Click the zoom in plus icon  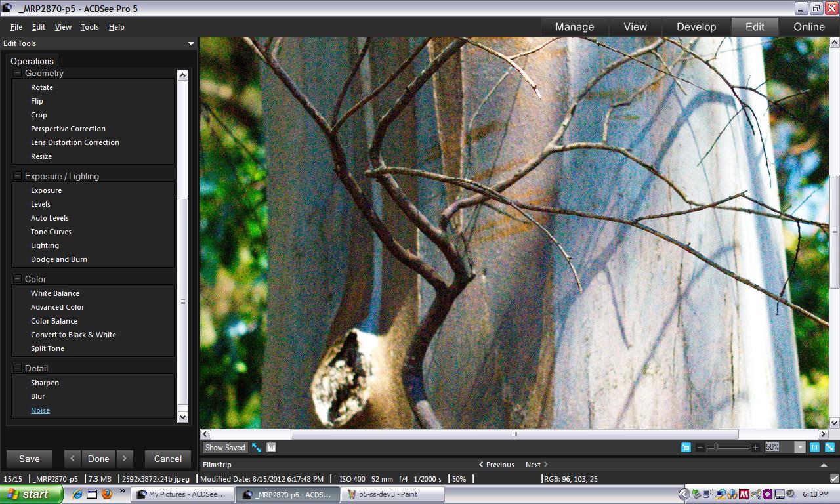755,447
